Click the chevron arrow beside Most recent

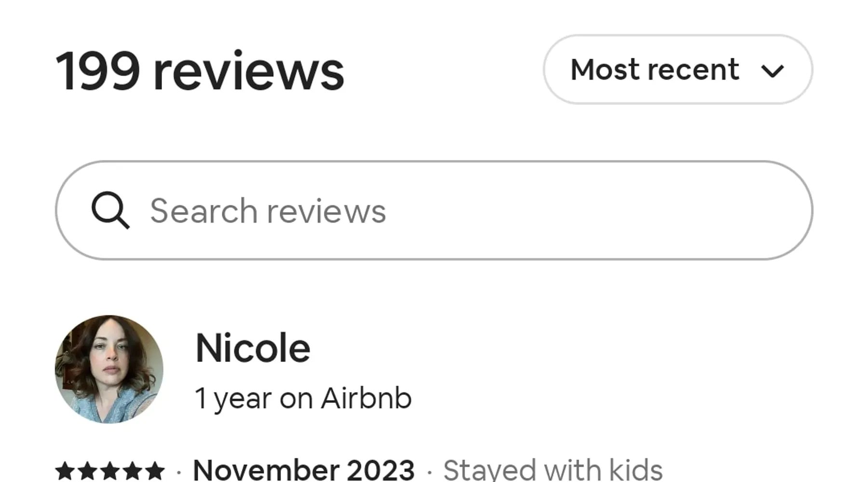[x=772, y=71]
